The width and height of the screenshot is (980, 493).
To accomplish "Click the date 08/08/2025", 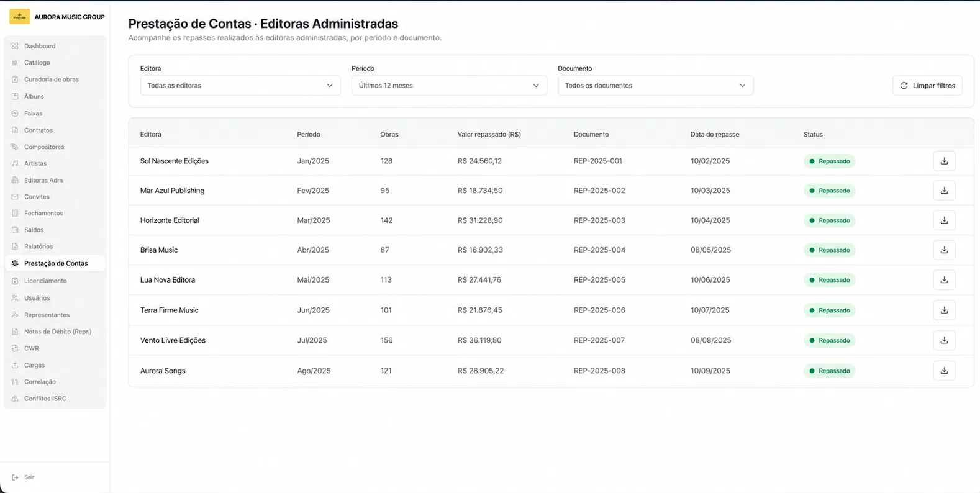I will (x=710, y=340).
